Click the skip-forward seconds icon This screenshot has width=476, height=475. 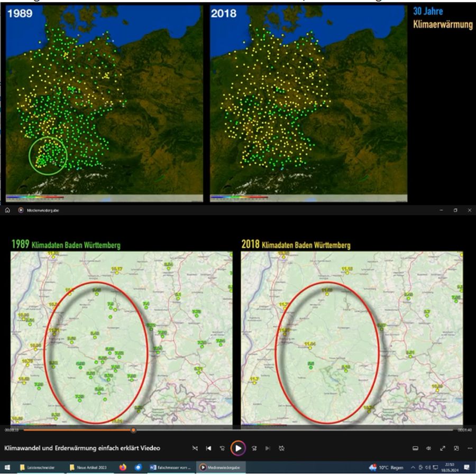tap(254, 448)
